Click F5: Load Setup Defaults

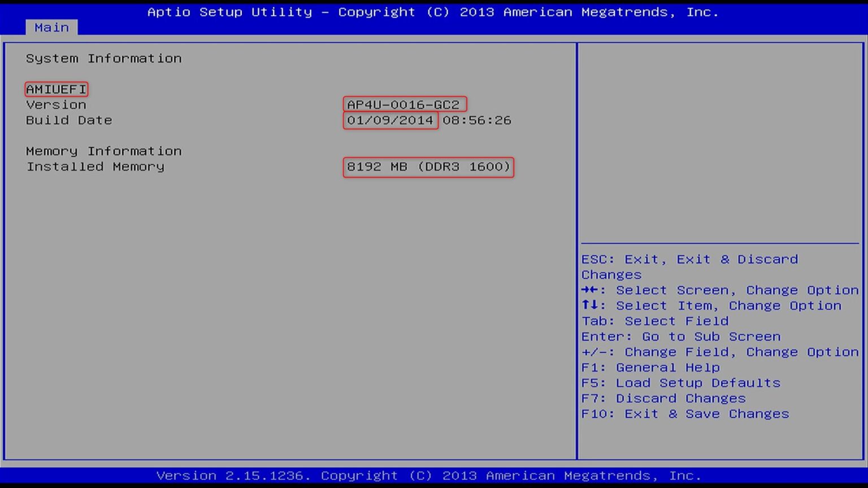681,383
